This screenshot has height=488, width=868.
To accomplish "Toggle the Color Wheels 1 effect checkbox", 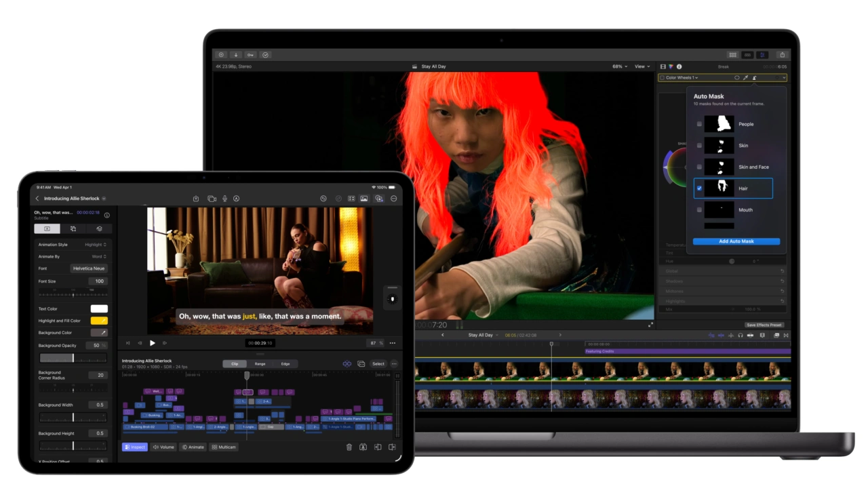I will 663,78.
